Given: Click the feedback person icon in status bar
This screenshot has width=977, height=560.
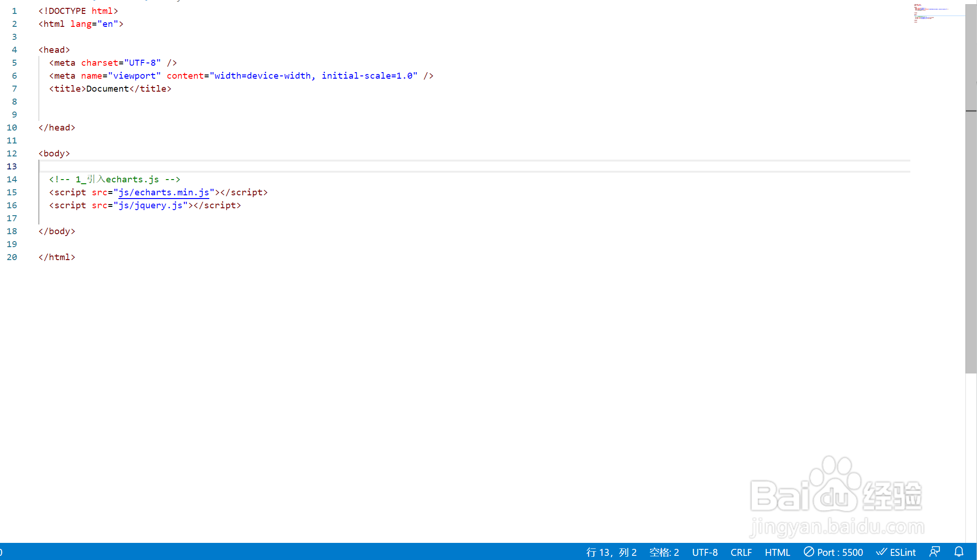Looking at the screenshot, I should pyautogui.click(x=934, y=552).
